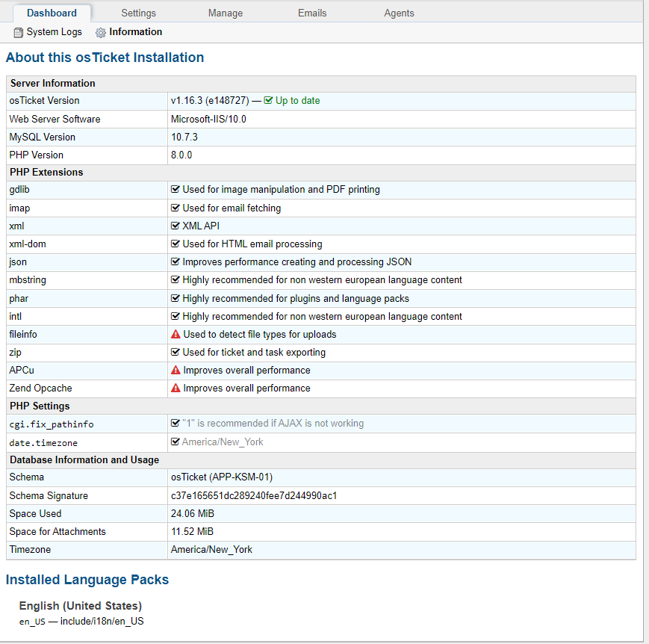Click the json extension check icon

click(176, 261)
